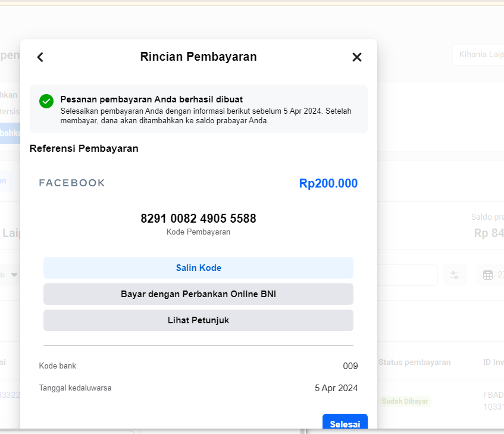Open the calendar date picker icon in background

tap(487, 275)
